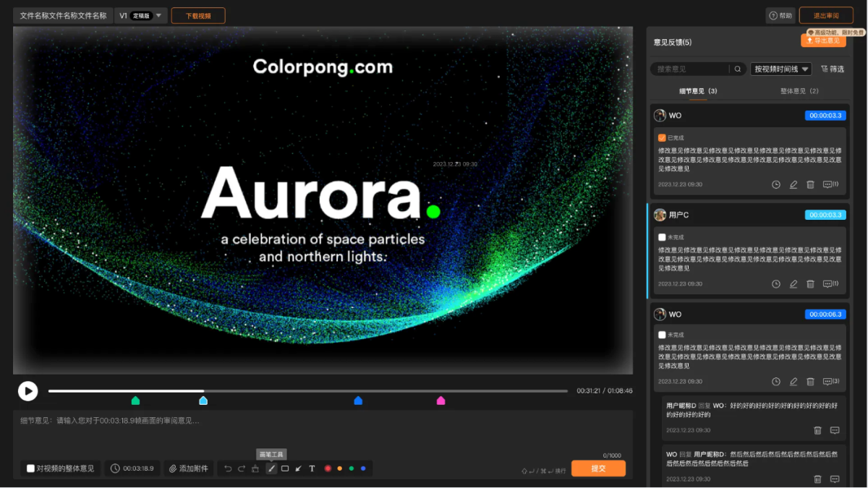Select the arrow annotation tool

[x=298, y=468]
